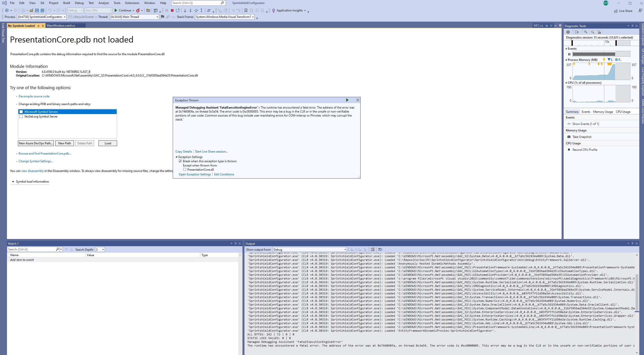Open the NFC.cs preview tab
Screen dimensions: 644x355
[x=538, y=26]
